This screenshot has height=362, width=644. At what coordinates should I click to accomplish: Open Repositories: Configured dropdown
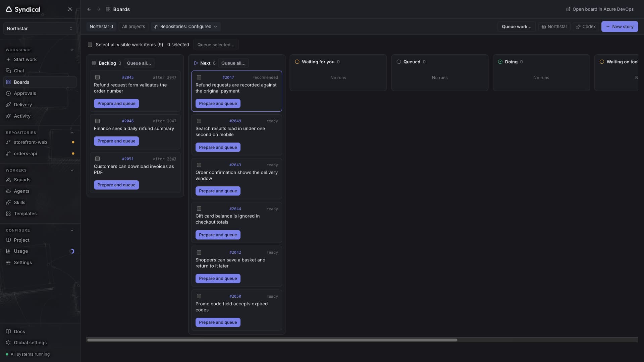tap(185, 26)
